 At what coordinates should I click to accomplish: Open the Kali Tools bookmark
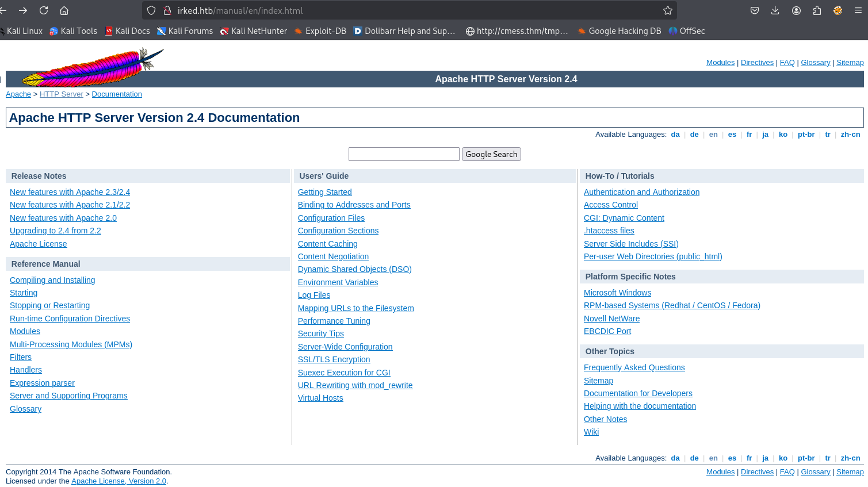click(74, 31)
